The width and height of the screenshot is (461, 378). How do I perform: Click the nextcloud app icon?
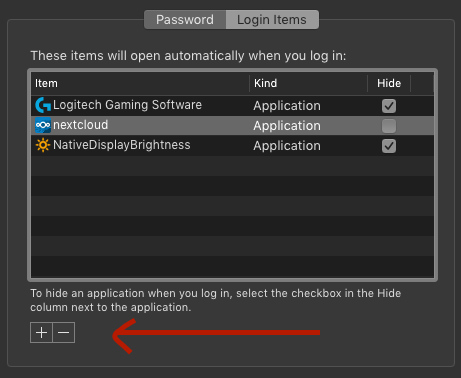click(43, 125)
